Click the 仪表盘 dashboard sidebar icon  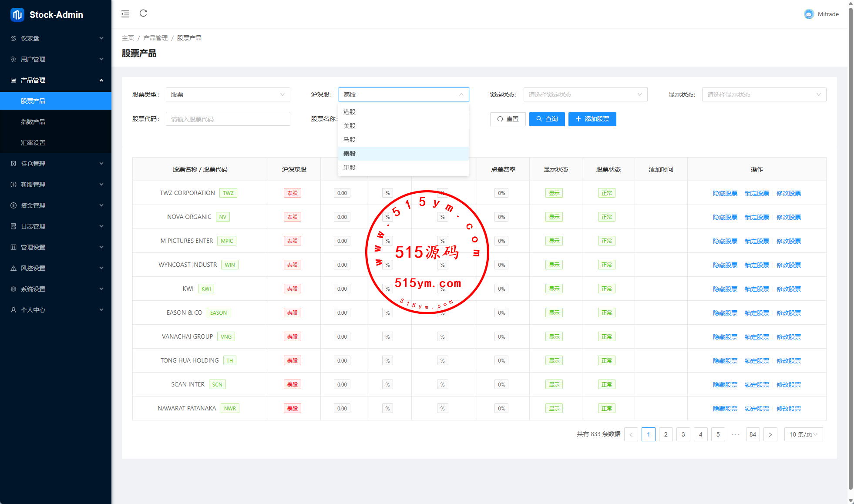click(x=13, y=38)
